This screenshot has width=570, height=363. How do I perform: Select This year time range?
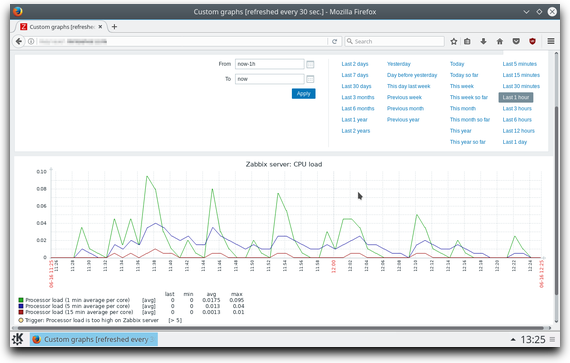(x=461, y=131)
